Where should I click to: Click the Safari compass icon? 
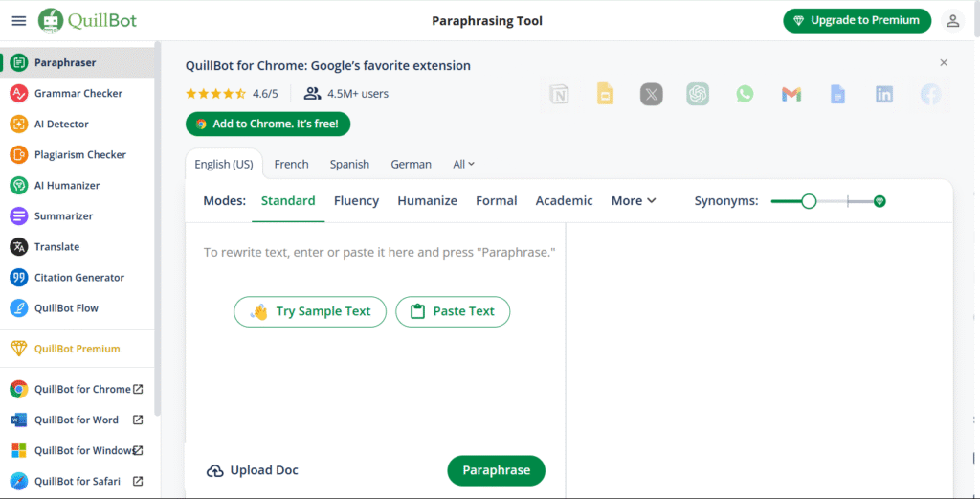19,481
